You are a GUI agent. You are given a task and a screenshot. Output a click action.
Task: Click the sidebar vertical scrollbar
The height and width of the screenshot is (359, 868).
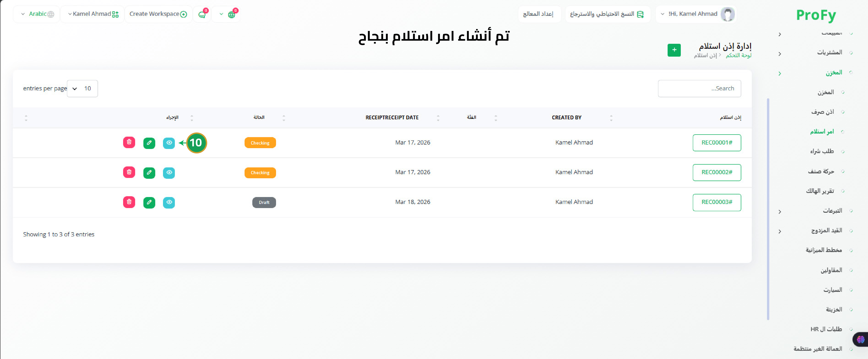pyautogui.click(x=768, y=209)
